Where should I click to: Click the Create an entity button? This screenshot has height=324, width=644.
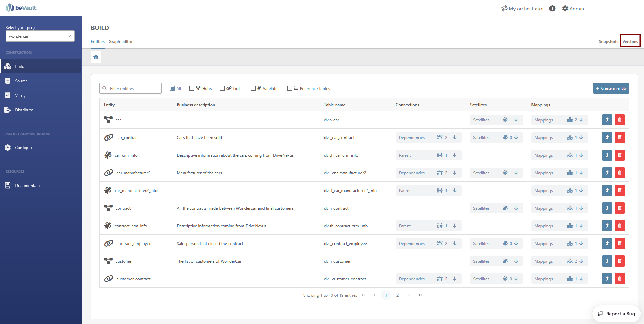click(611, 88)
